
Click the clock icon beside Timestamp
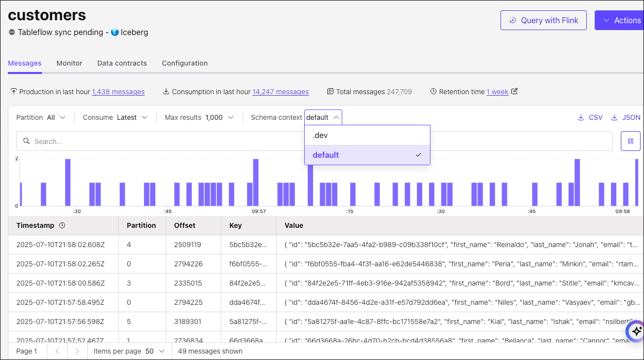click(x=62, y=225)
